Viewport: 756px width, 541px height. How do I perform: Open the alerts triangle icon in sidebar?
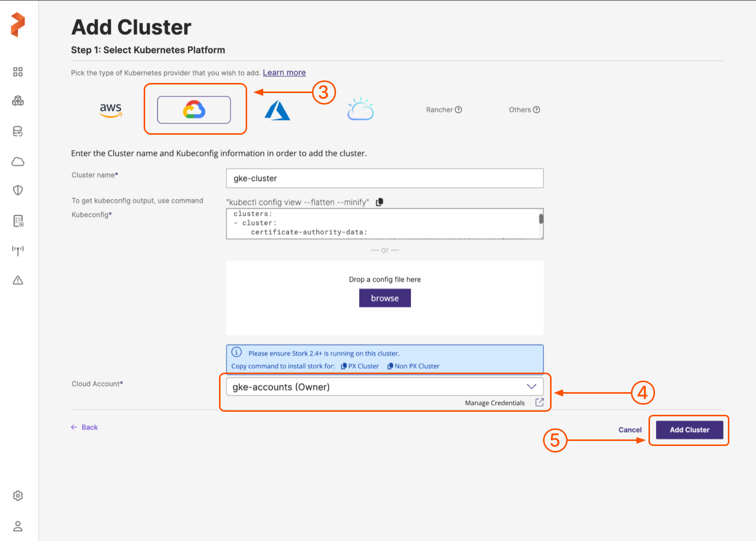18,280
